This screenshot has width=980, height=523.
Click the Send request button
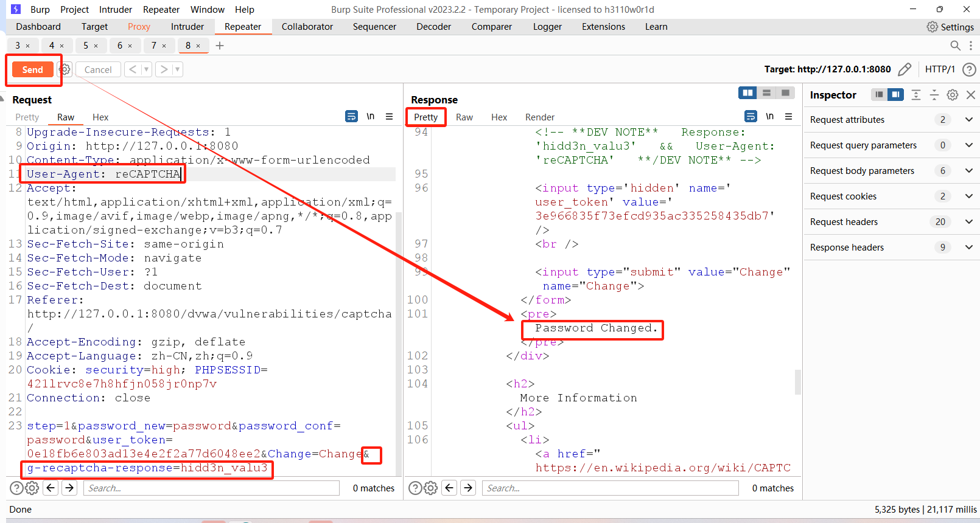pyautogui.click(x=33, y=69)
